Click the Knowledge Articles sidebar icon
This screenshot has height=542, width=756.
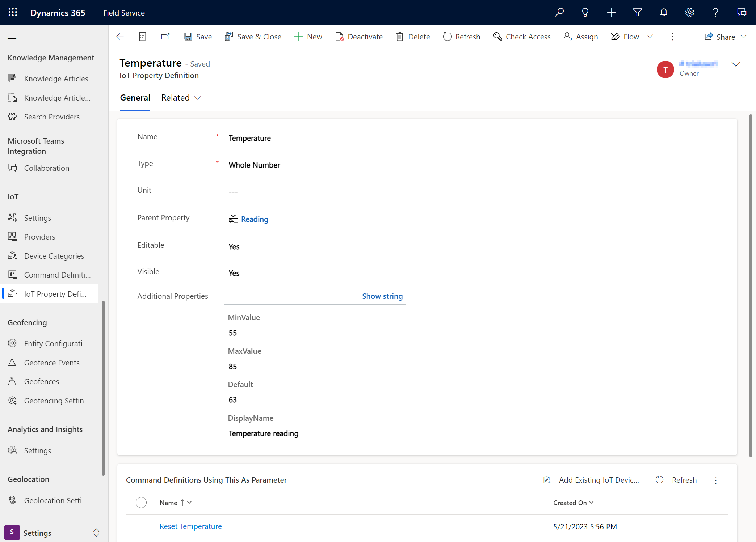[12, 78]
